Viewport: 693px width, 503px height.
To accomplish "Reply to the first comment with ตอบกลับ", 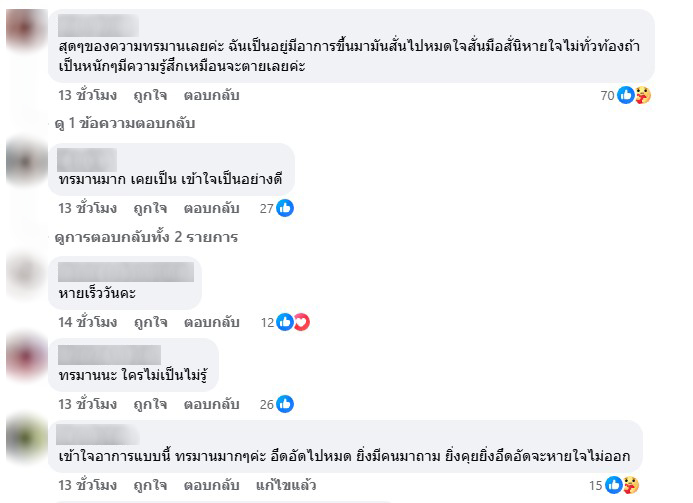I will click(x=212, y=95).
